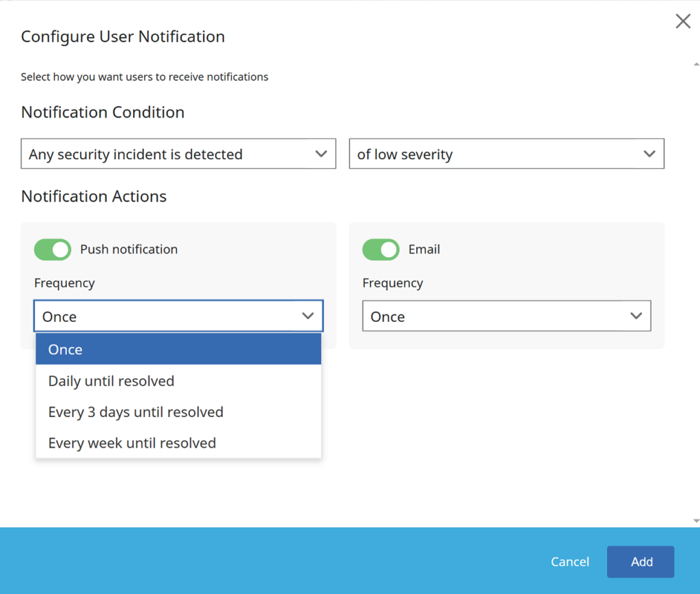This screenshot has height=594, width=700.
Task: Select 'Once' from the frequency list
Action: tap(178, 349)
